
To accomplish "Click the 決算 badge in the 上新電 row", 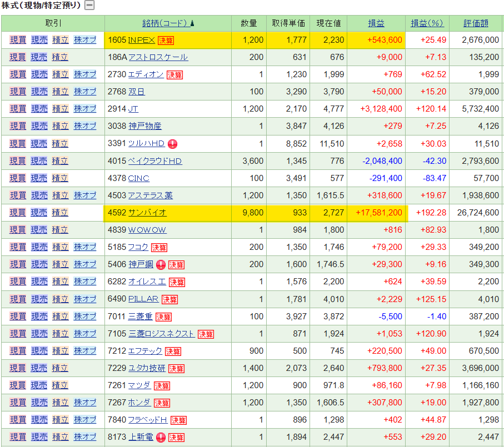I will (x=177, y=438).
